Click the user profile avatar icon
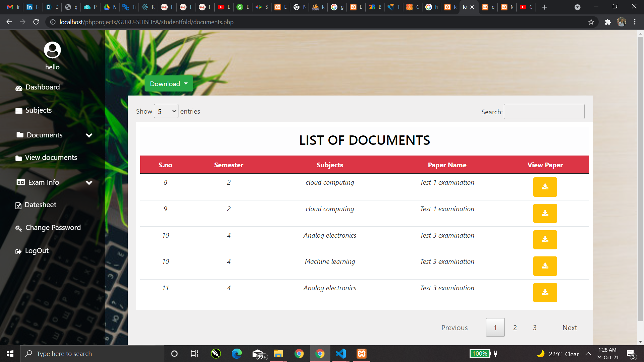Viewport: 644px width, 362px height. coord(52,50)
